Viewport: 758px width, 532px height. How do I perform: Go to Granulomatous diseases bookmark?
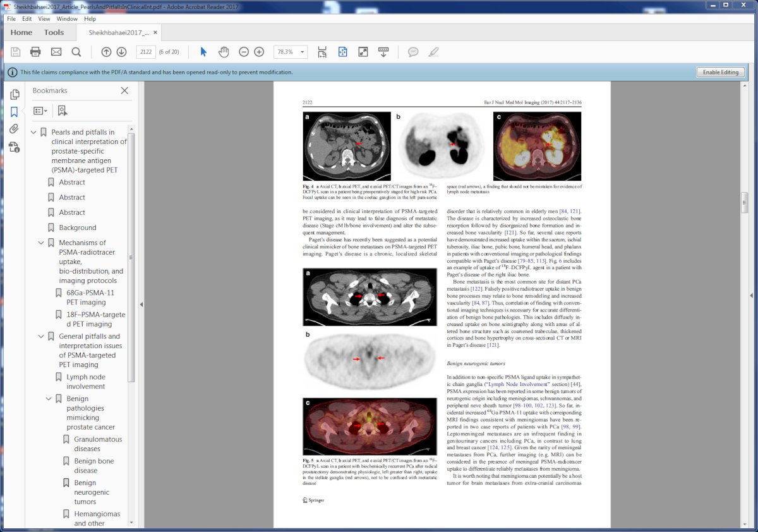click(x=98, y=444)
